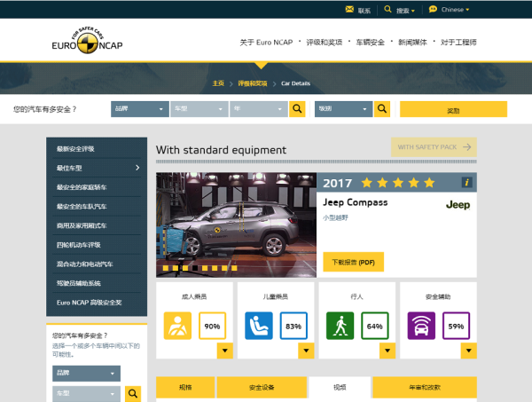Image resolution: width=532 pixels, height=402 pixels.
Task: Click With Safety Pack button
Action: point(434,147)
